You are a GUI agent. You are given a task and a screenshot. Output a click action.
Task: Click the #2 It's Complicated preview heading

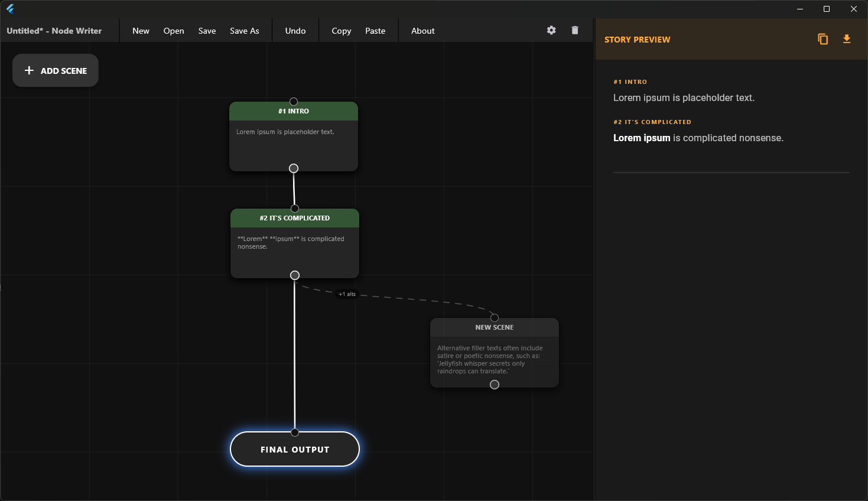pos(652,122)
